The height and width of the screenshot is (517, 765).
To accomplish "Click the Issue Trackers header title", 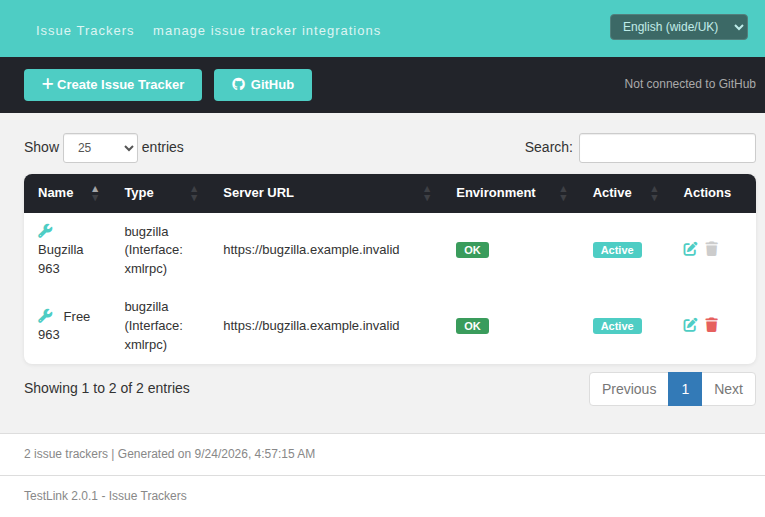I will click(x=85, y=31).
